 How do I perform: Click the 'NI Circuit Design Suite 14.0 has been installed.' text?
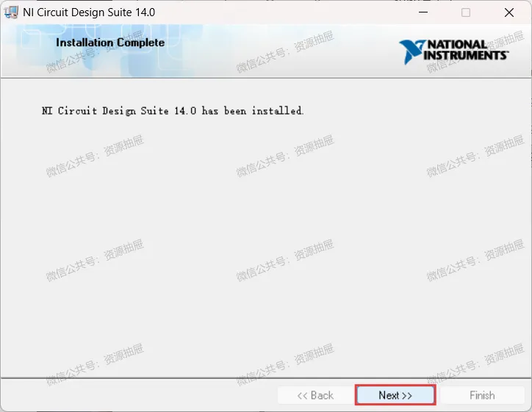point(173,111)
